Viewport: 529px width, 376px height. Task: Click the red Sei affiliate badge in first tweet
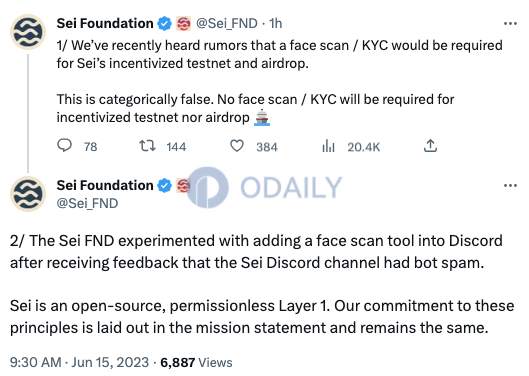point(183,24)
